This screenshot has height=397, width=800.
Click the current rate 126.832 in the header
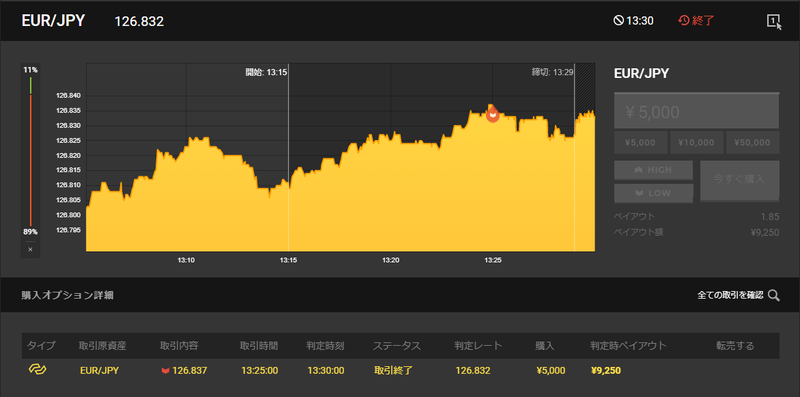[x=139, y=21]
